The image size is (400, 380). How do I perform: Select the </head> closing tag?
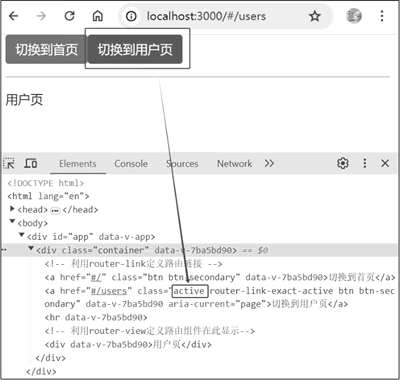[80, 210]
